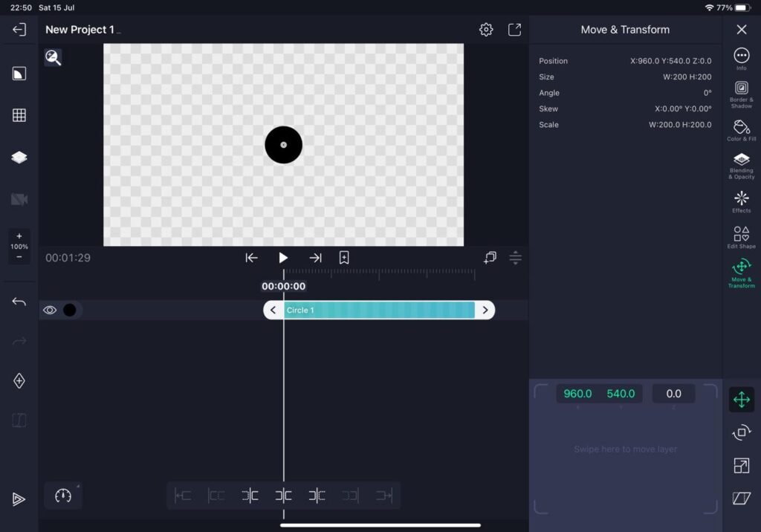Viewport: 761px width, 532px height.
Task: Split the layer at playhead center icon
Action: tap(283, 496)
